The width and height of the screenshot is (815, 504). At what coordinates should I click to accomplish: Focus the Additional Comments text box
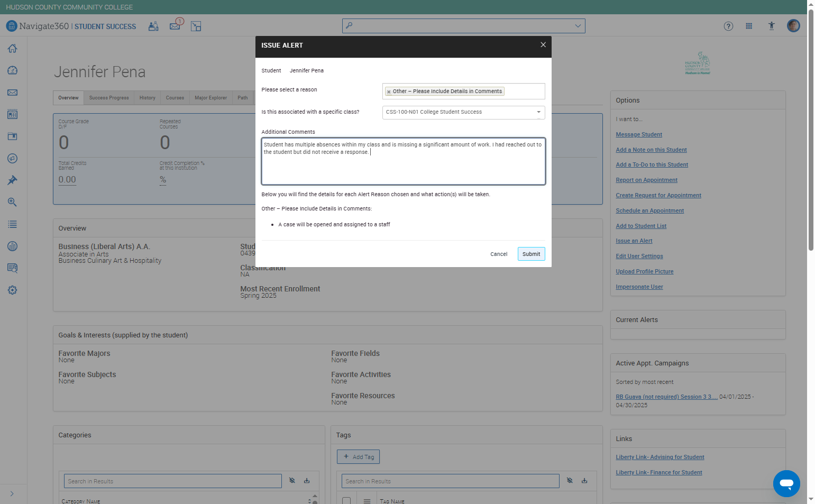pos(404,162)
